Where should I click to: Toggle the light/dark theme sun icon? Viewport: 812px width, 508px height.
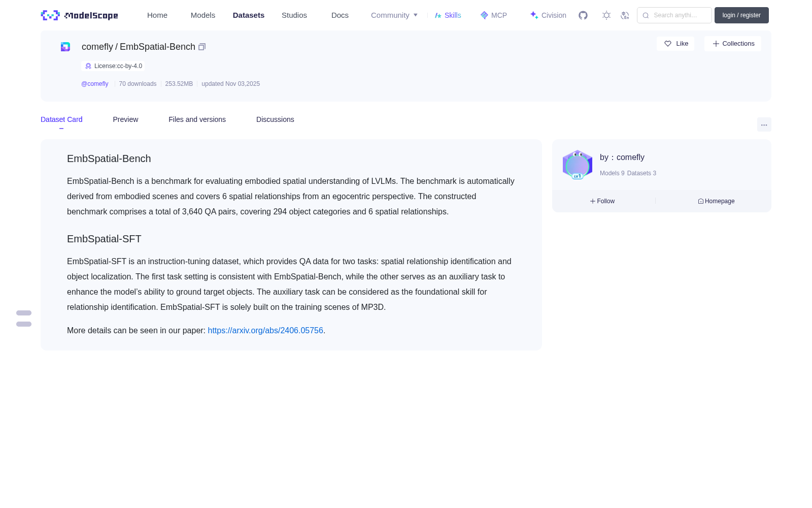[x=606, y=15]
